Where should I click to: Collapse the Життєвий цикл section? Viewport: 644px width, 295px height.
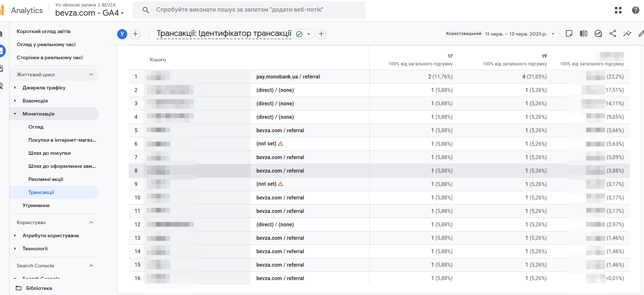pyautogui.click(x=91, y=74)
